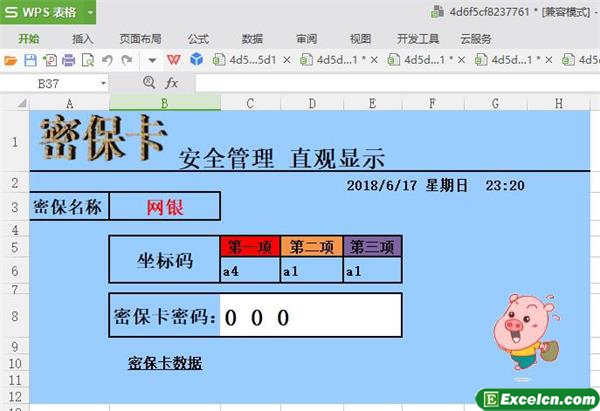Click the formula bar input area
This screenshot has width=600, height=411.
pos(397,83)
